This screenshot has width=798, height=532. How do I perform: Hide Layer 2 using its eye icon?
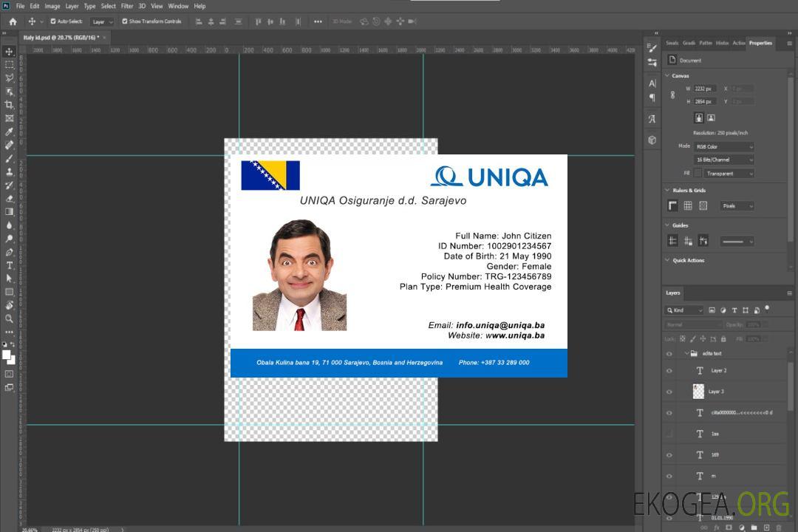pyautogui.click(x=669, y=371)
